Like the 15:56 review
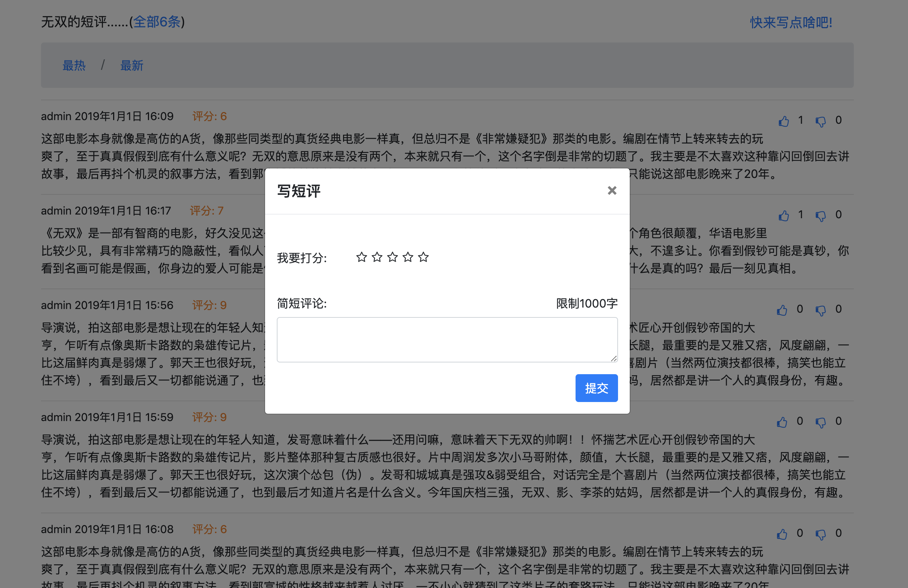The image size is (908, 588). tap(782, 310)
